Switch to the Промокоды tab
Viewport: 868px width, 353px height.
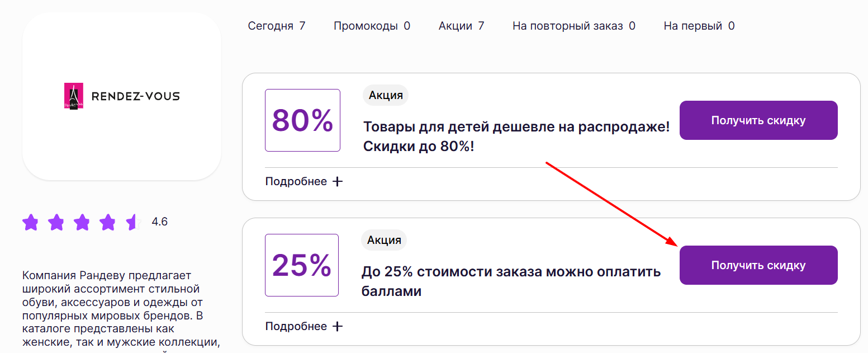pyautogui.click(x=372, y=25)
